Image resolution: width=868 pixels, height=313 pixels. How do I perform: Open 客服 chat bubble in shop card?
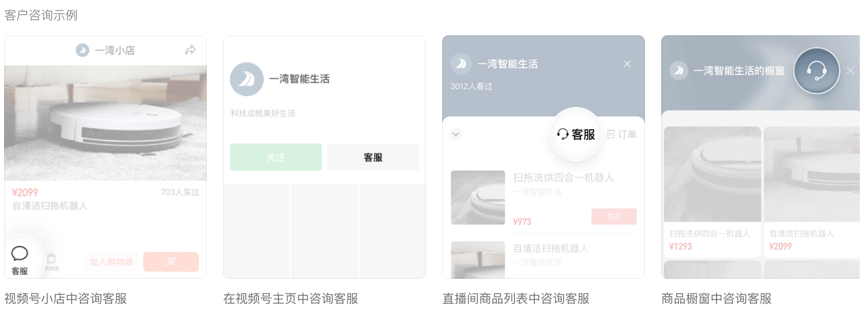19,254
